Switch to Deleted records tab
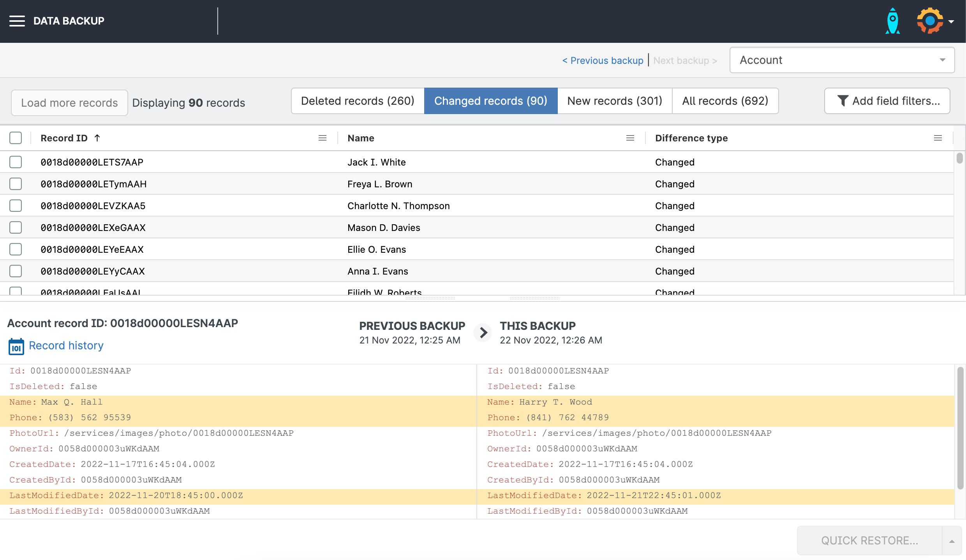The width and height of the screenshot is (966, 560). 358,101
